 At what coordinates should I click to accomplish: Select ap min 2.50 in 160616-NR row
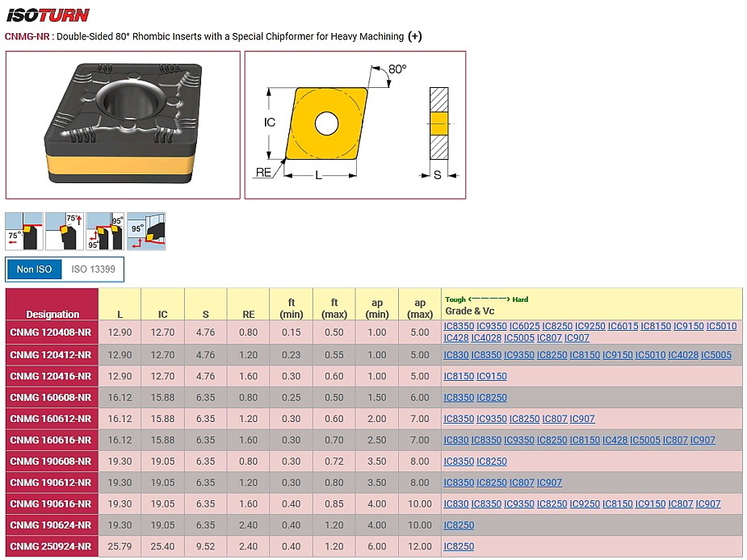377,440
